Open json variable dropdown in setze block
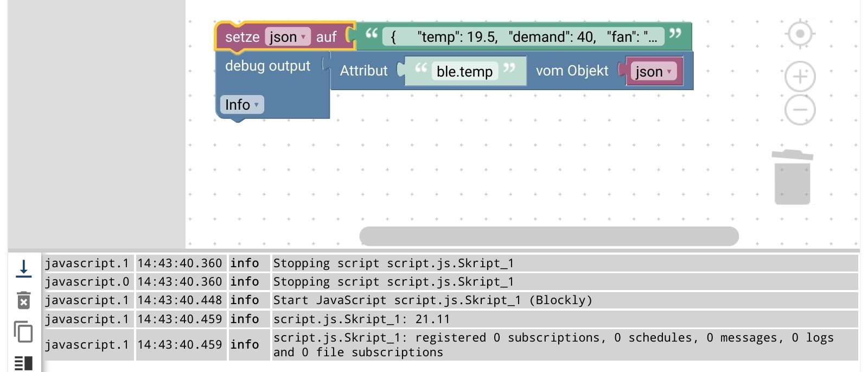The image size is (868, 372). pyautogui.click(x=288, y=37)
